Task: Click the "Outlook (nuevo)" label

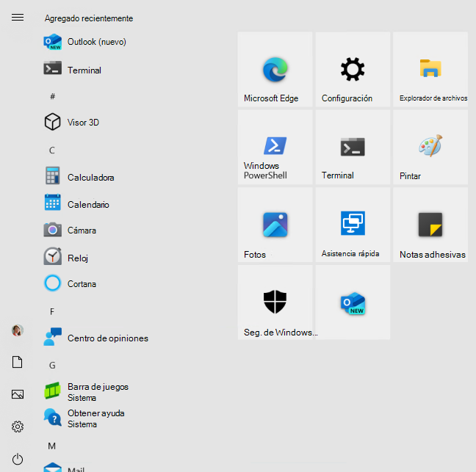Action: 97,42
